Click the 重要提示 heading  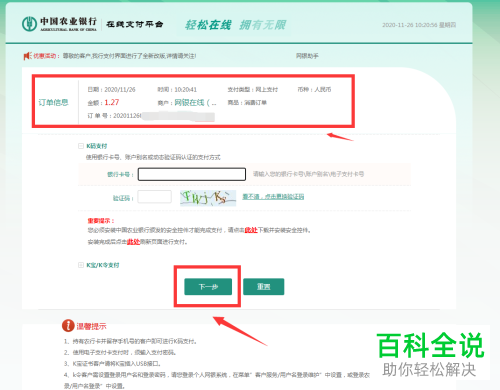click(101, 221)
